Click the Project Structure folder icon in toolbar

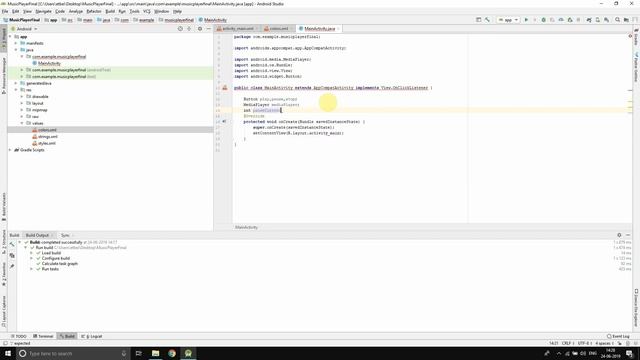(x=626, y=20)
